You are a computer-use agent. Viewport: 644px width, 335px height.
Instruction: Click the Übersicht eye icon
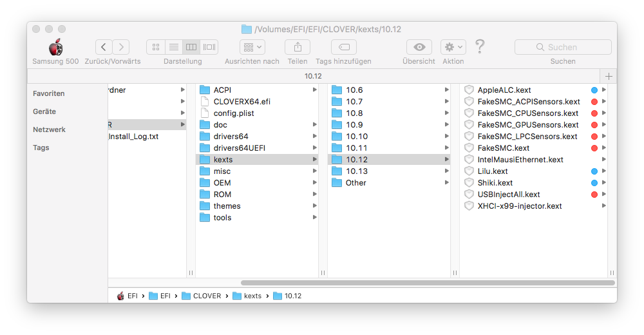pyautogui.click(x=419, y=47)
